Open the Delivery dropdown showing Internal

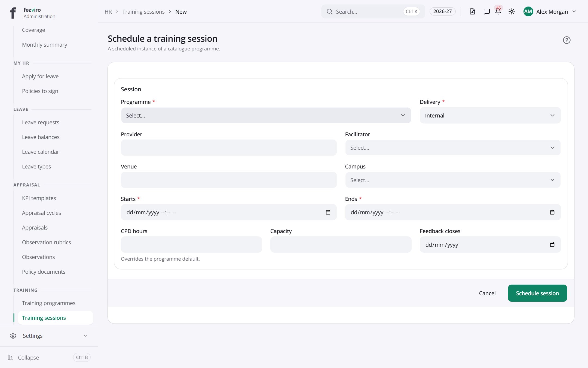tap(490, 115)
